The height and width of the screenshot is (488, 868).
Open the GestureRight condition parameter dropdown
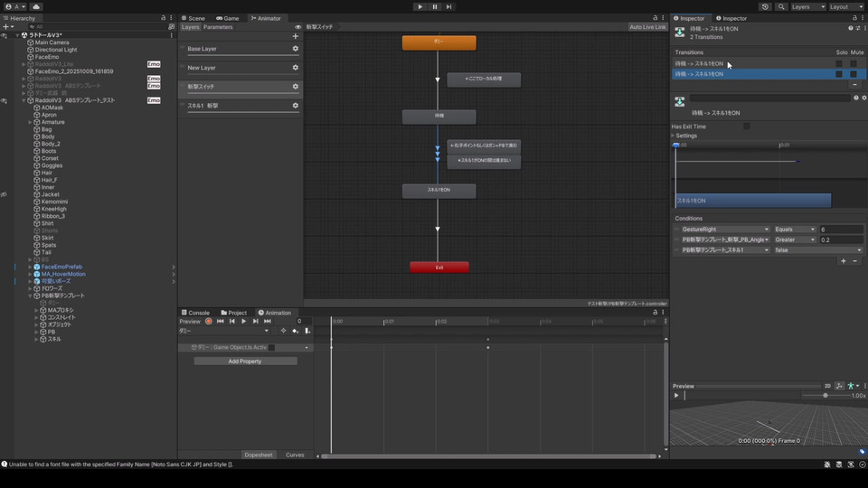point(724,230)
